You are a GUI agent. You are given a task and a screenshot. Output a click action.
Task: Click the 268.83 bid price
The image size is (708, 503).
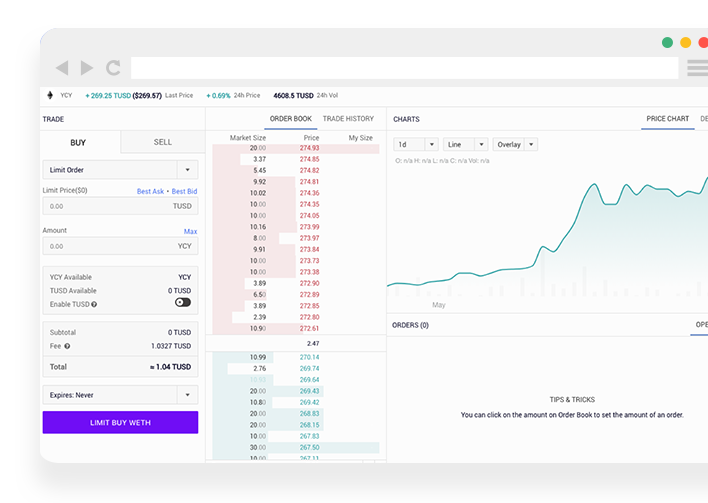point(309,414)
